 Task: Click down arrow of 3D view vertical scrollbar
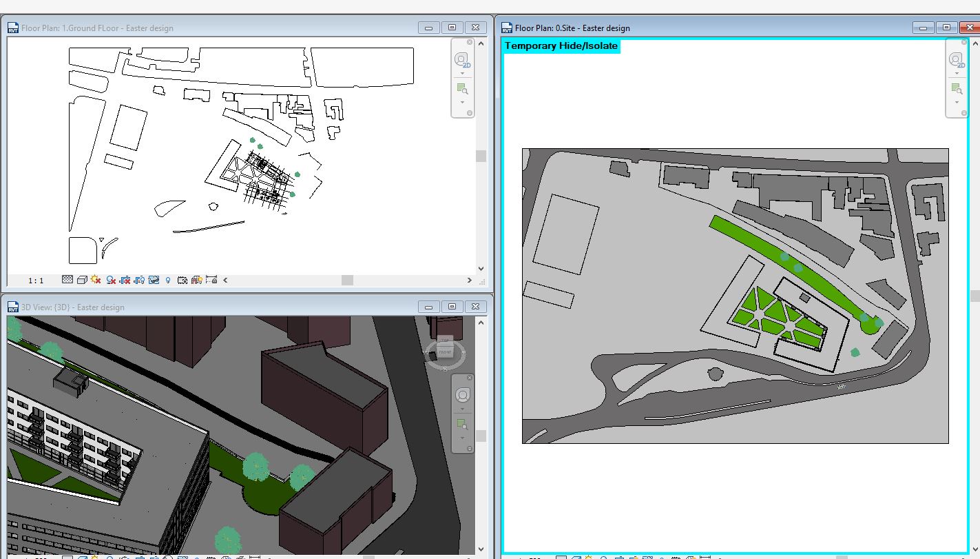481,550
